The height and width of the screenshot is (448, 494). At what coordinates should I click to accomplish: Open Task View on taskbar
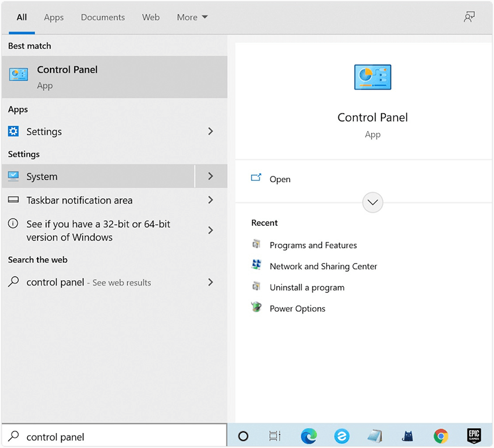point(274,436)
